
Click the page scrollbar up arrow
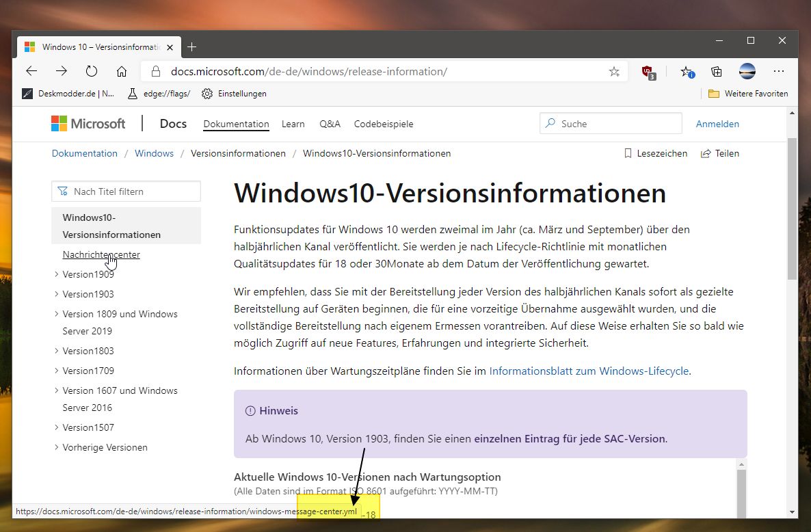(x=792, y=113)
